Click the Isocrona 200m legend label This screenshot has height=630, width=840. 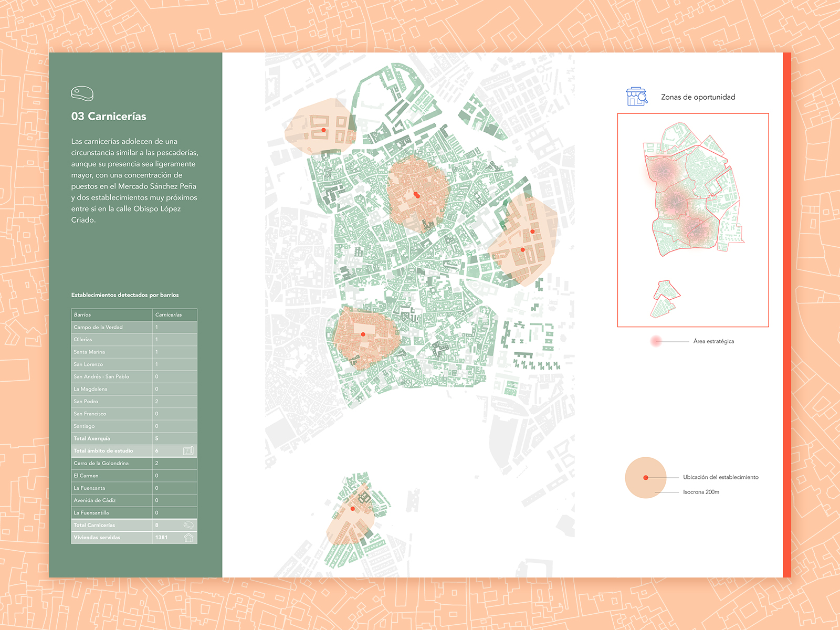[x=701, y=492]
